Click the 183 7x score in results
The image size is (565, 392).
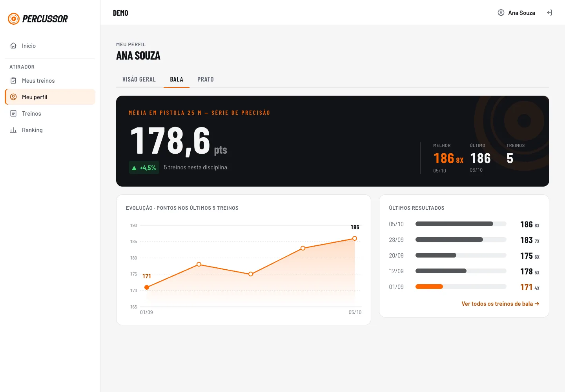click(530, 240)
